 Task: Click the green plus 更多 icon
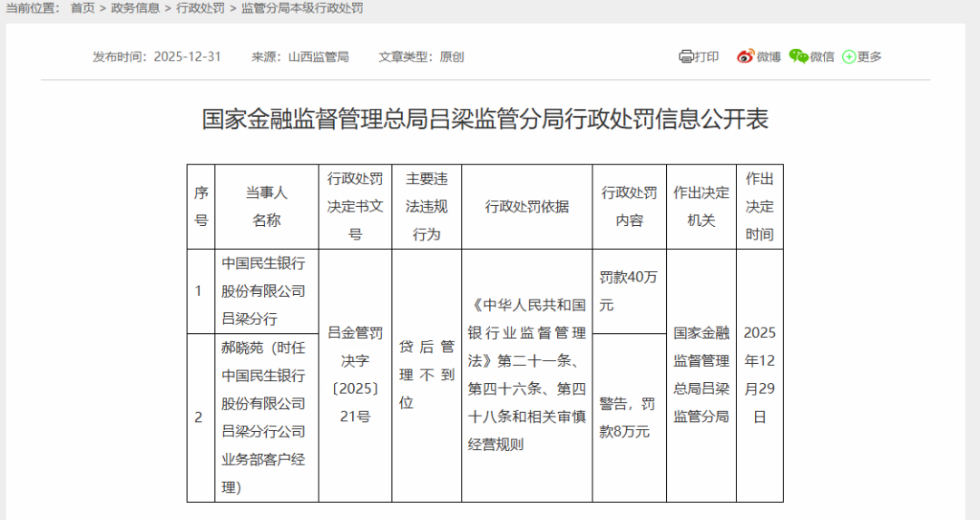click(848, 57)
